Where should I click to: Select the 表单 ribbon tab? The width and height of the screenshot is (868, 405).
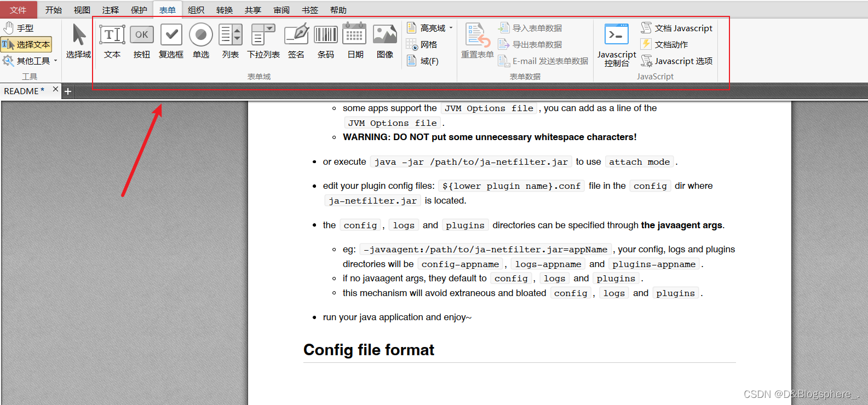coord(168,10)
